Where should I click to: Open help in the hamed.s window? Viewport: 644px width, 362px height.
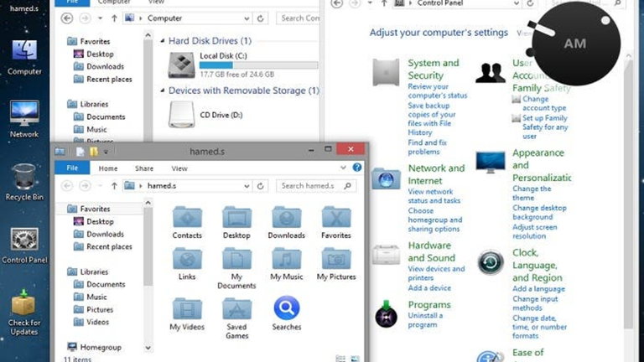coord(357,168)
